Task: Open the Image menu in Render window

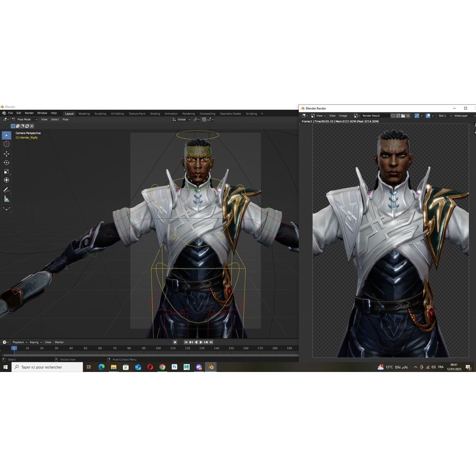Action: (x=343, y=115)
